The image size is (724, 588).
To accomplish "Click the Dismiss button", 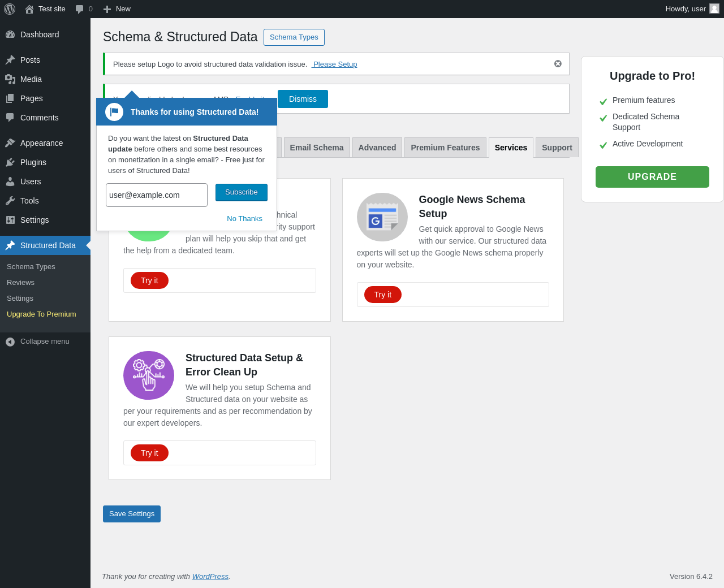I will click(303, 99).
